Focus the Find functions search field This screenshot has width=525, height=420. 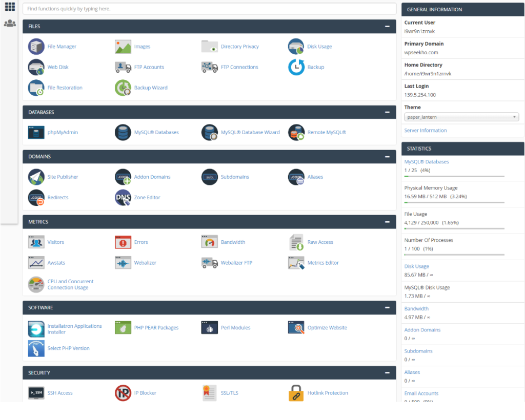click(209, 9)
